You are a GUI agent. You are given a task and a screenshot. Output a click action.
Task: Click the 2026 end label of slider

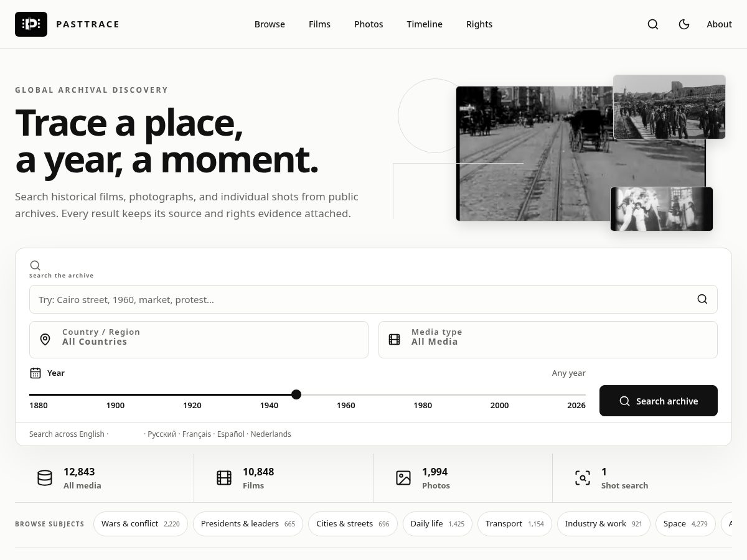point(576,406)
